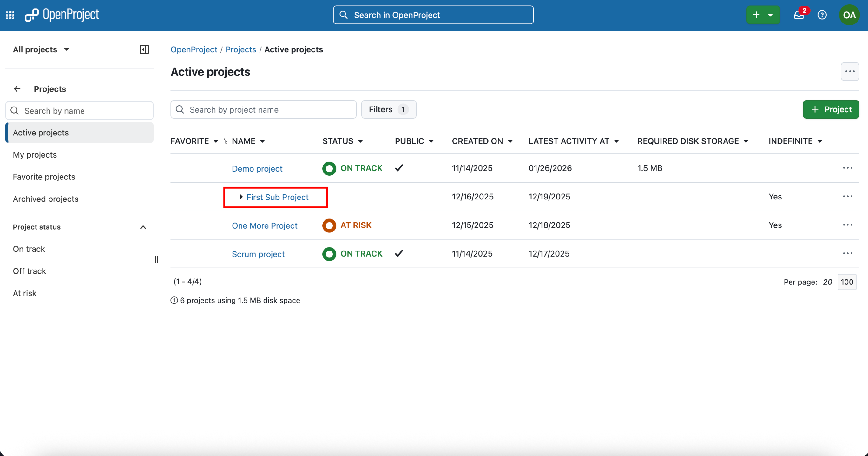Open the One More Project link

click(x=265, y=225)
